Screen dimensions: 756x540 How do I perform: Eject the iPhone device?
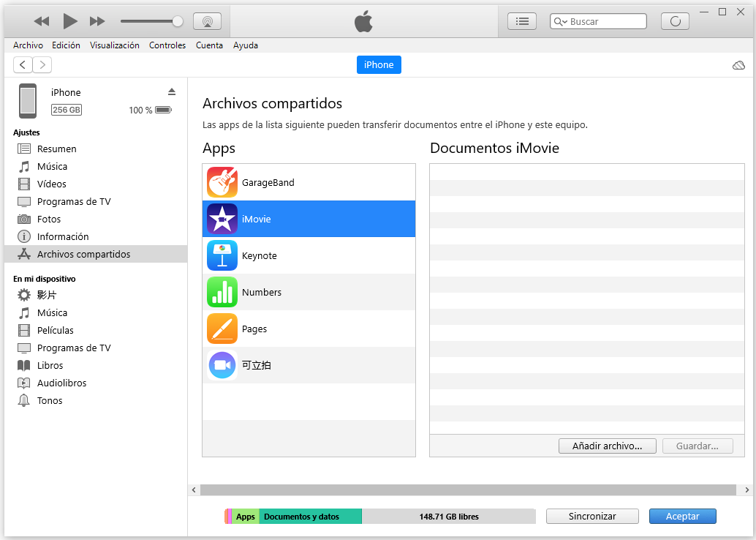click(172, 91)
